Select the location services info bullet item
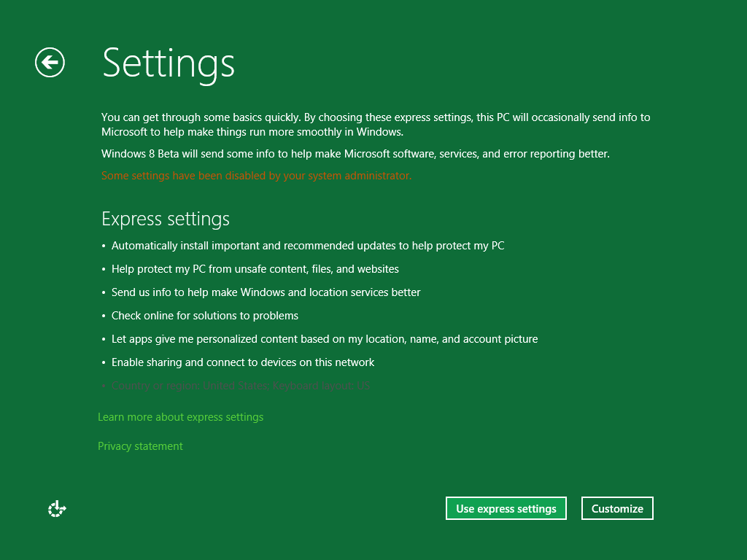 pos(266,292)
